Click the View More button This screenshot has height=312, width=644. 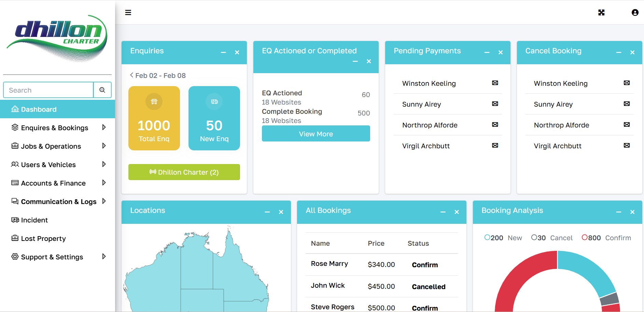(316, 134)
